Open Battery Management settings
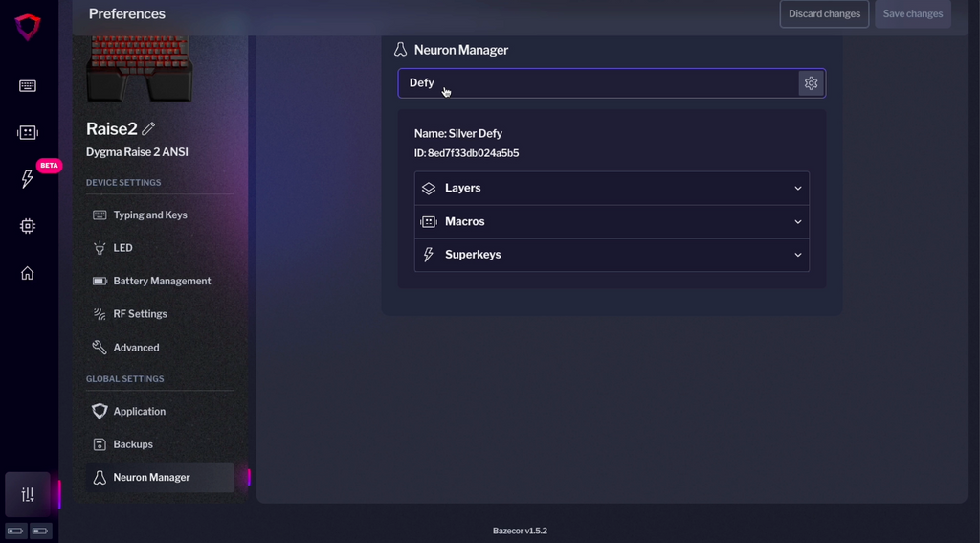This screenshot has height=543, width=980. pyautogui.click(x=162, y=281)
